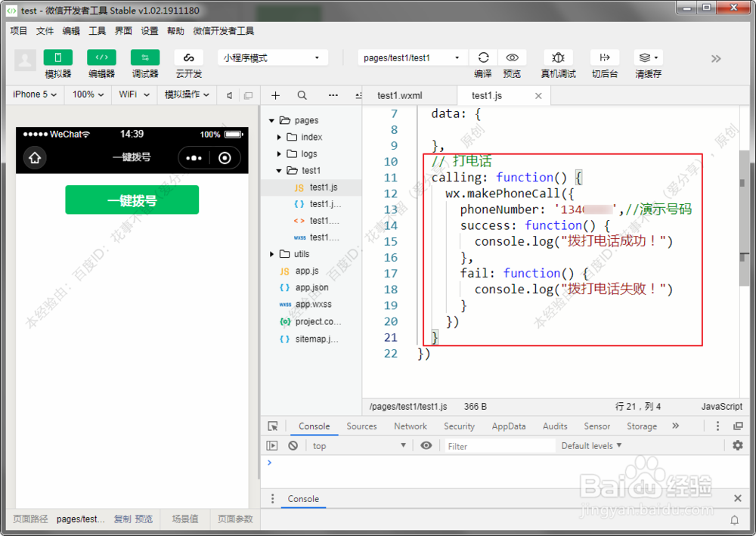Image resolution: width=756 pixels, height=536 pixels.
Task: Expand the logs folder
Action: pos(279,153)
